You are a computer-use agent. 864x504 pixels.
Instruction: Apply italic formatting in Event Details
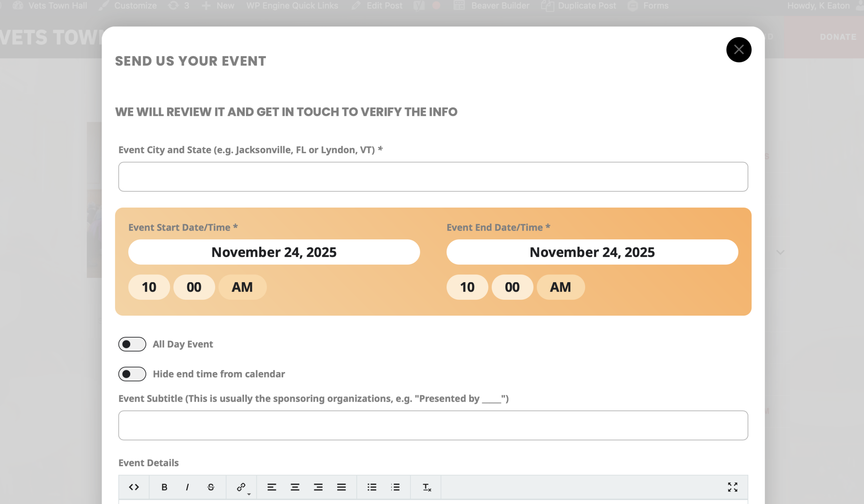pos(187,487)
